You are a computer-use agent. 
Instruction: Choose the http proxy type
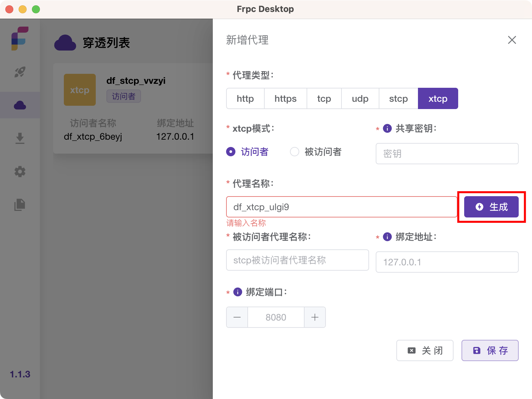pyautogui.click(x=245, y=98)
